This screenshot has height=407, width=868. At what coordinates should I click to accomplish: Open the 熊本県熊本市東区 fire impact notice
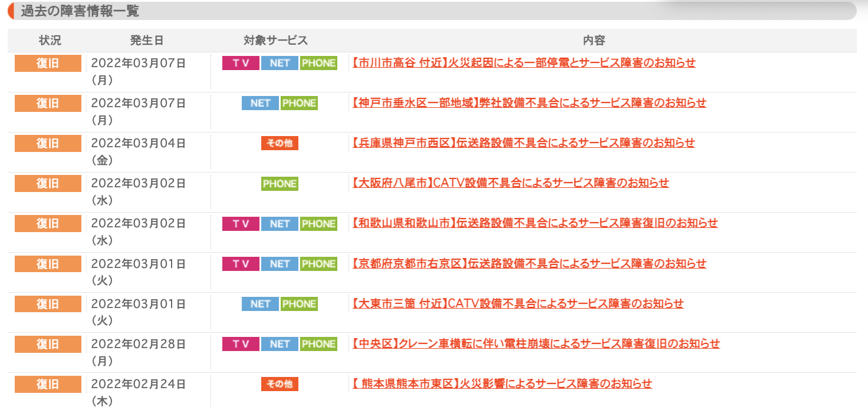click(x=502, y=383)
